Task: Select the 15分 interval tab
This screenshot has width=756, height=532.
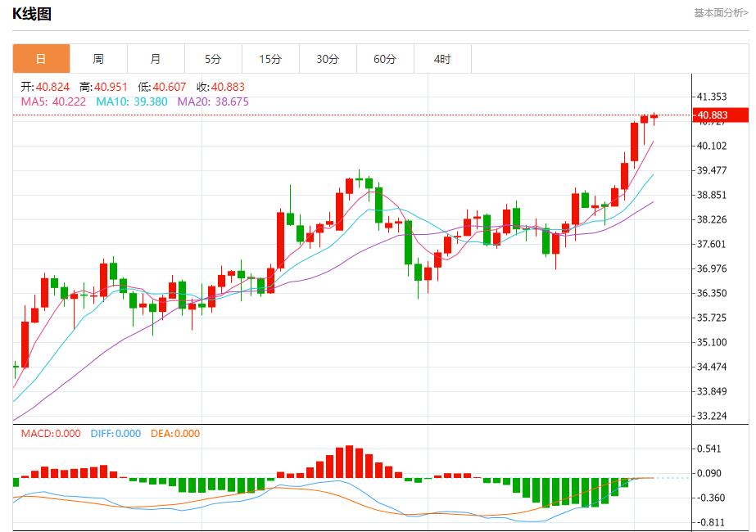Action: (269, 58)
